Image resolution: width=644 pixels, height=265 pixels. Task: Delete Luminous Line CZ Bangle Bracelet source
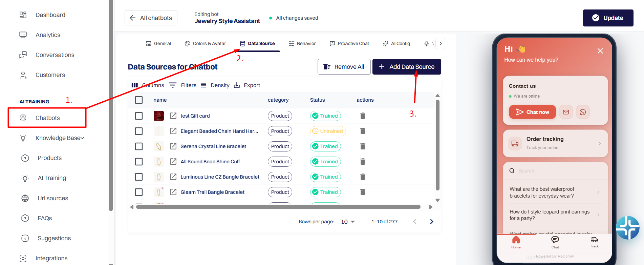363,177
